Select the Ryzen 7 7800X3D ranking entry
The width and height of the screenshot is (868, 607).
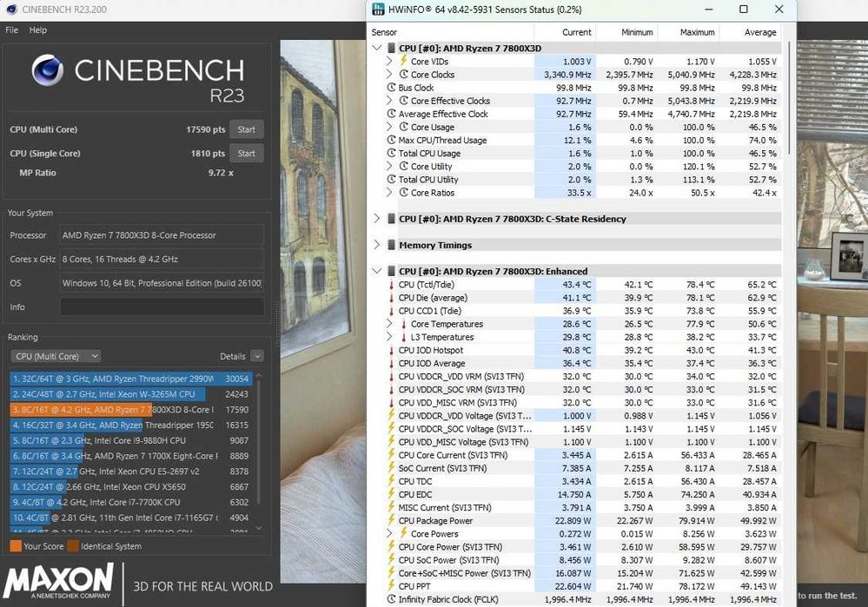(131, 410)
